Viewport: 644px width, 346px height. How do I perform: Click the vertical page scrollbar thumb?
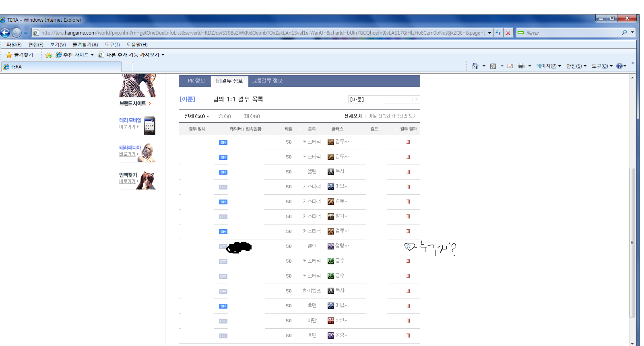(632, 241)
